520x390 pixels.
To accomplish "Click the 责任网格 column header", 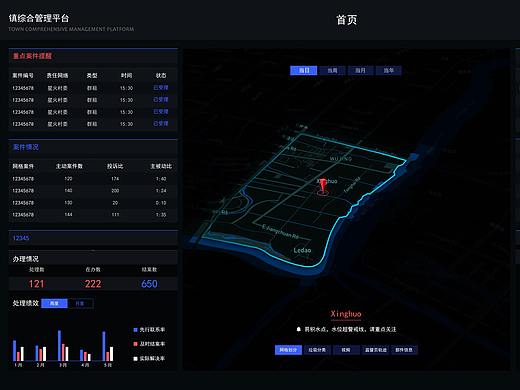I will coord(57,76).
